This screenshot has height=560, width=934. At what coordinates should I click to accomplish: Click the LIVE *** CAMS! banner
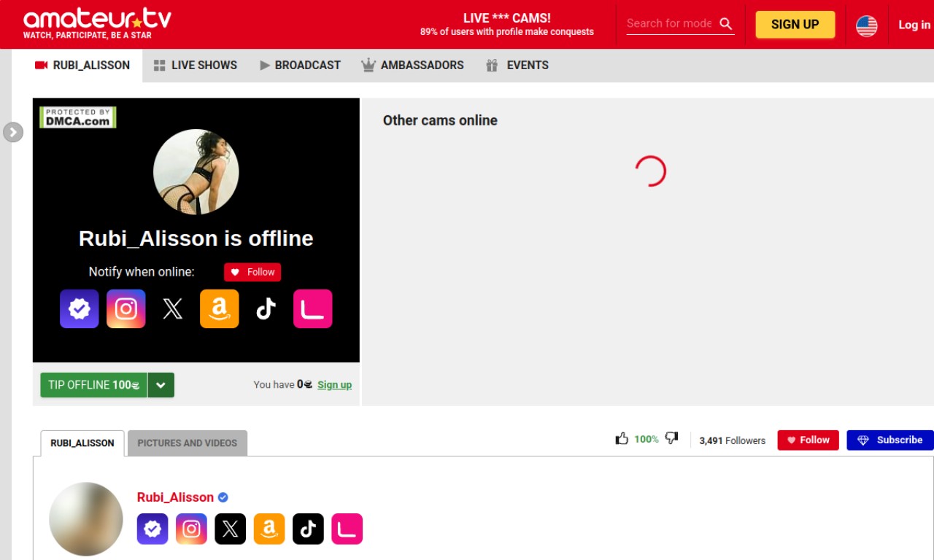pos(507,24)
